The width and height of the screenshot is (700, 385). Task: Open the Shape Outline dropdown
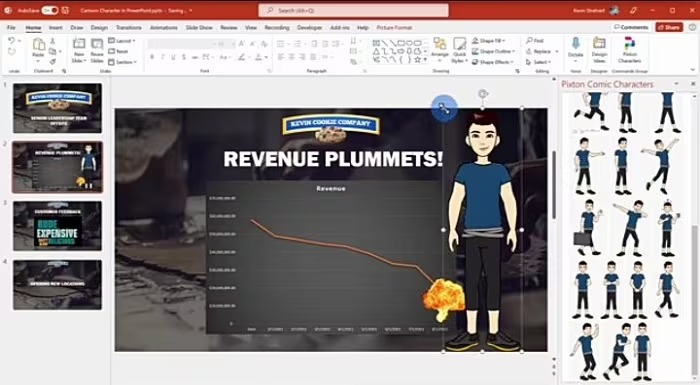493,51
